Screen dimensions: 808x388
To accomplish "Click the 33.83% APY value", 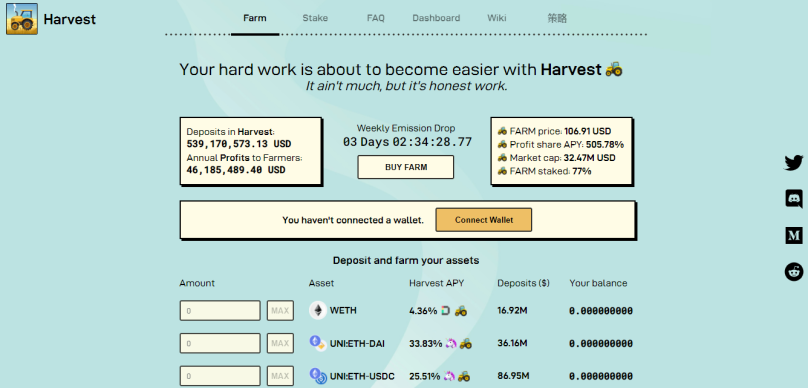I will [x=426, y=343].
